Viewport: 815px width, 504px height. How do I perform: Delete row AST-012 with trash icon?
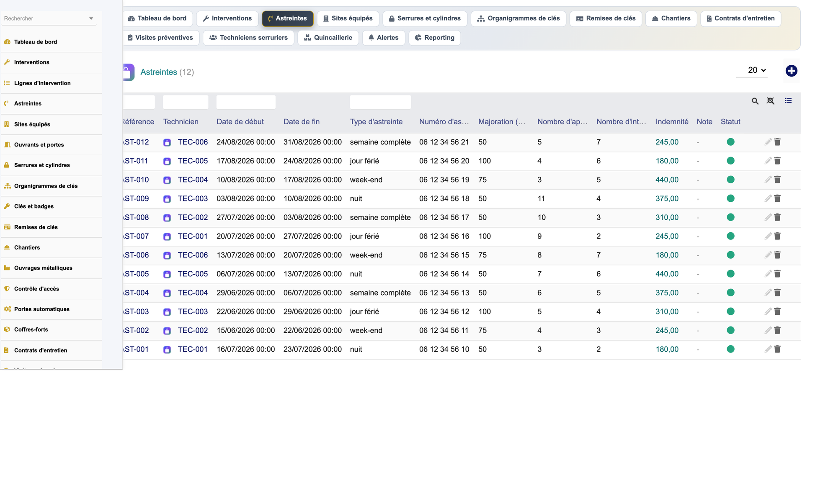pyautogui.click(x=777, y=142)
